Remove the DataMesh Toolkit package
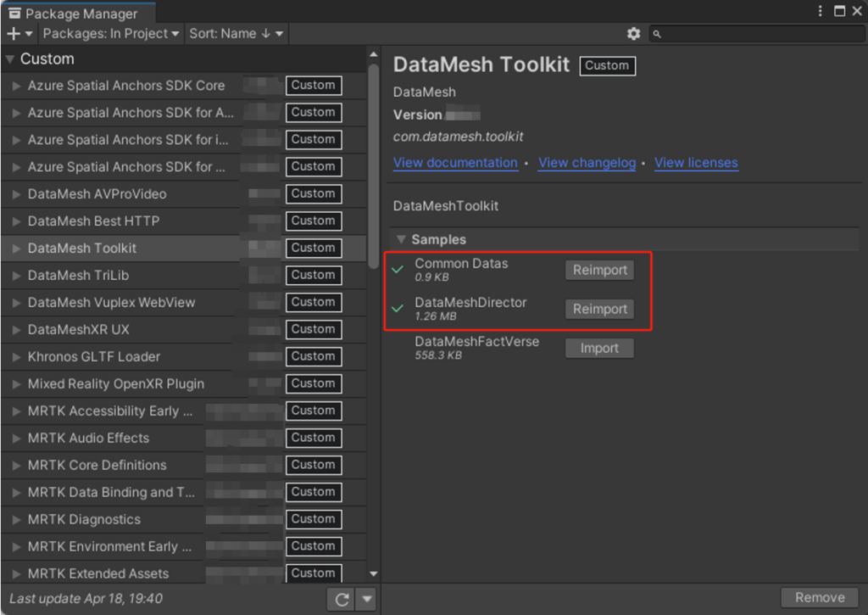The width and height of the screenshot is (868, 615). tap(819, 597)
